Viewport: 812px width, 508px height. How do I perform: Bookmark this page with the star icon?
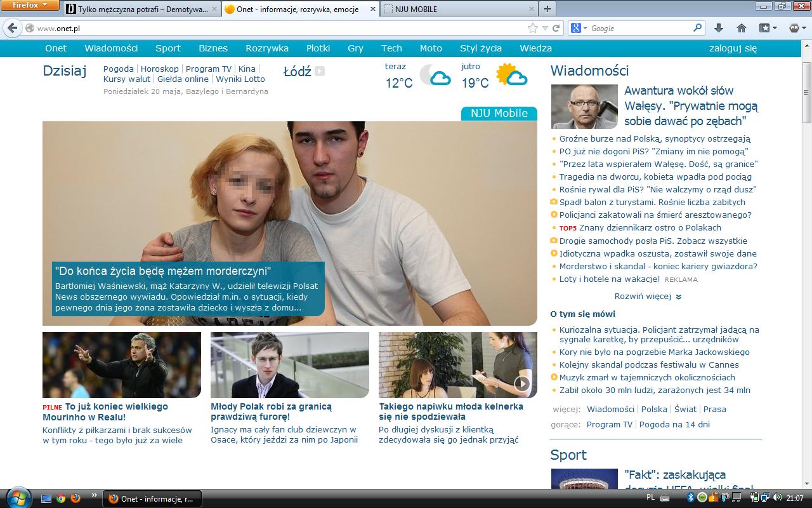click(x=533, y=28)
